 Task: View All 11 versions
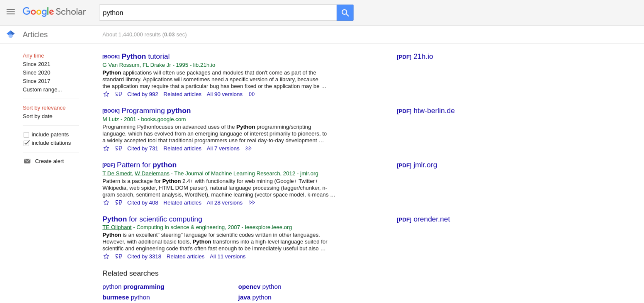click(x=228, y=257)
